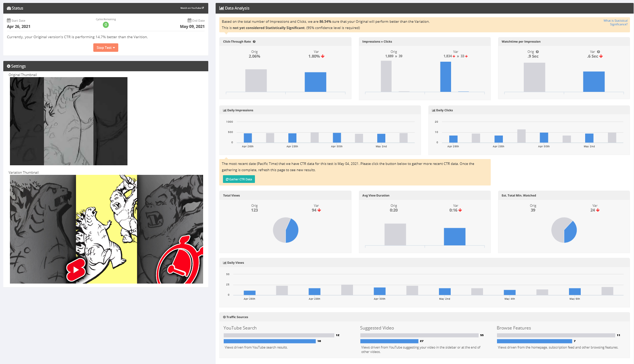Image resolution: width=634 pixels, height=364 pixels.
Task: Click the Orig bar in Click-Through Rate chart
Action: [x=256, y=80]
